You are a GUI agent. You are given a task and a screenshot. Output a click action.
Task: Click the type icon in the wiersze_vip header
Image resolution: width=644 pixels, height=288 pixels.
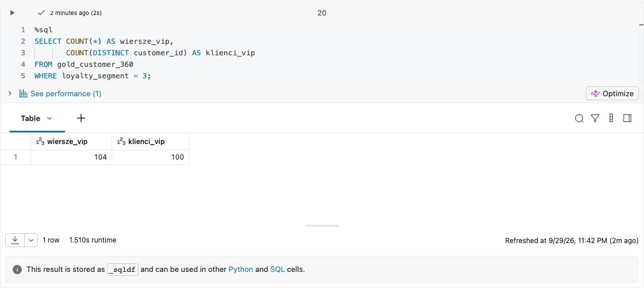click(40, 142)
